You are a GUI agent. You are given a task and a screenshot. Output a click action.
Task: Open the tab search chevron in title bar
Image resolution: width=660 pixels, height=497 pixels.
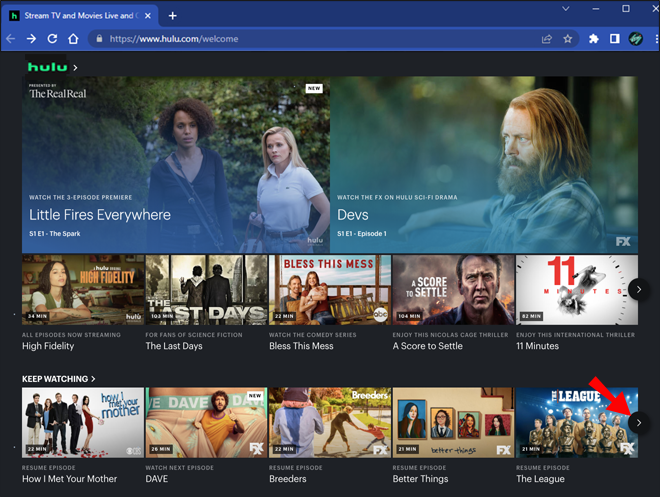(566, 8)
